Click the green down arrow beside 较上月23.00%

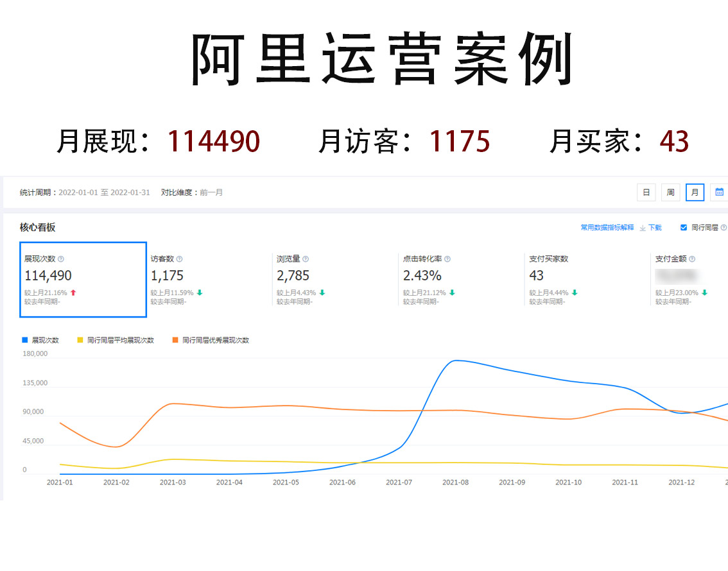point(705,293)
